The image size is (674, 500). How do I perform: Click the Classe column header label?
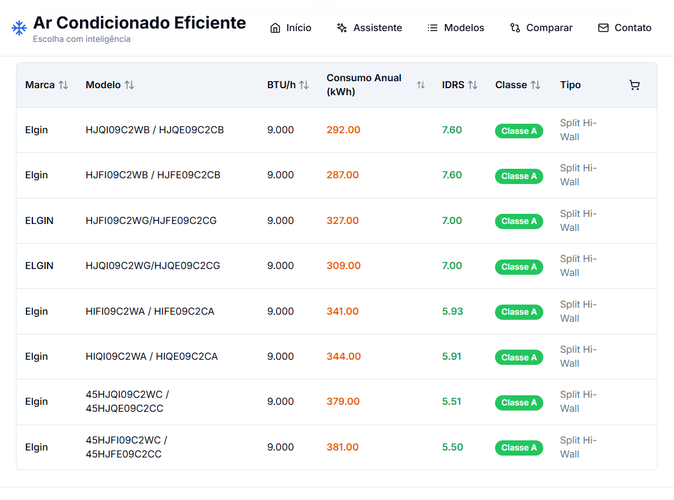coord(511,85)
